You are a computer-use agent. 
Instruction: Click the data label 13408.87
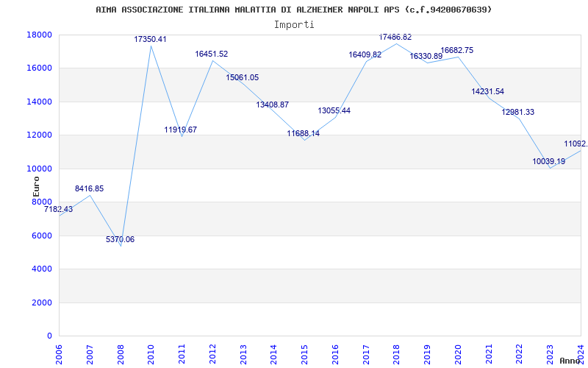click(x=273, y=105)
